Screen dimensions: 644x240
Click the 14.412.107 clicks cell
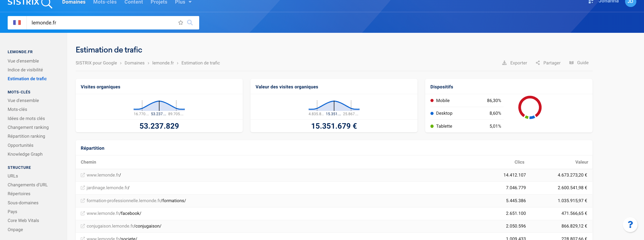tap(514, 175)
